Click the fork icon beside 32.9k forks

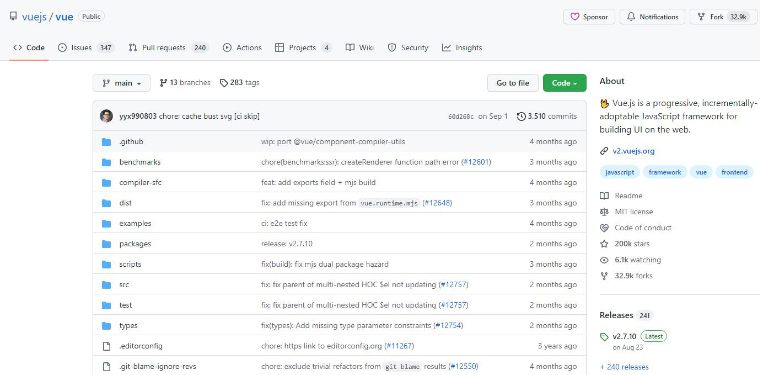tap(604, 276)
